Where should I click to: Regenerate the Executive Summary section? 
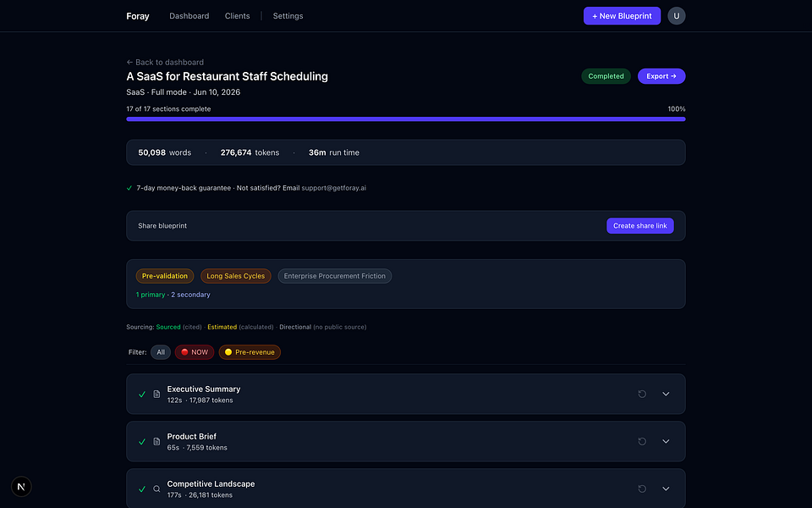(642, 394)
